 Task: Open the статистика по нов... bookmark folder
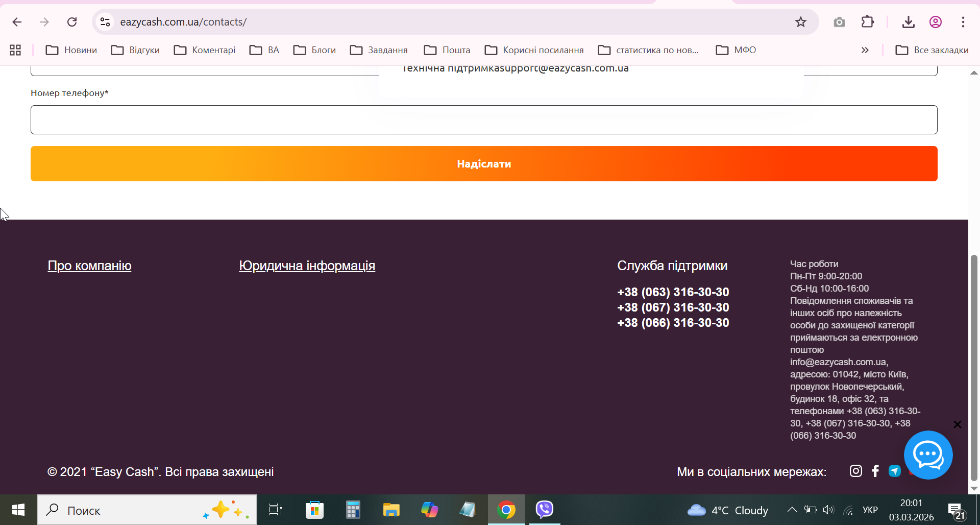tap(648, 50)
